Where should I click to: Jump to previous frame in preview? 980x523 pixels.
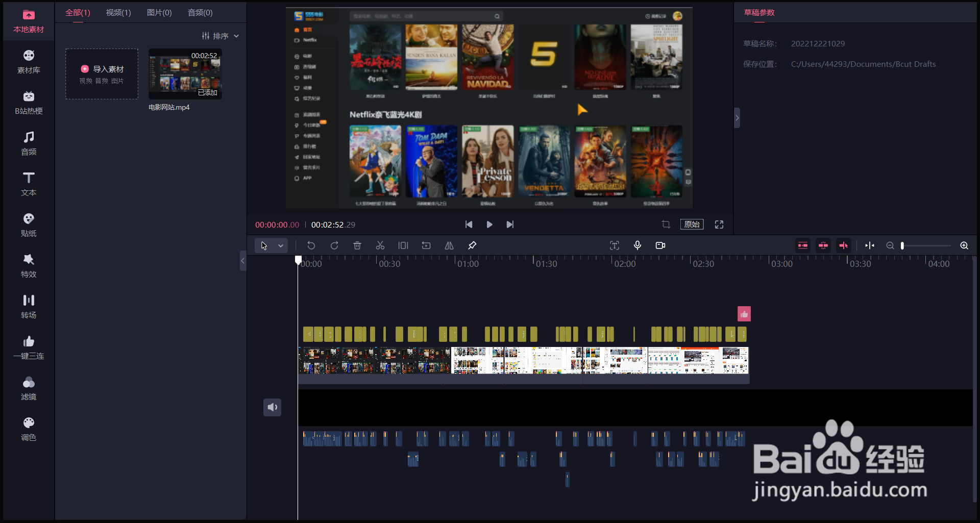pyautogui.click(x=469, y=225)
